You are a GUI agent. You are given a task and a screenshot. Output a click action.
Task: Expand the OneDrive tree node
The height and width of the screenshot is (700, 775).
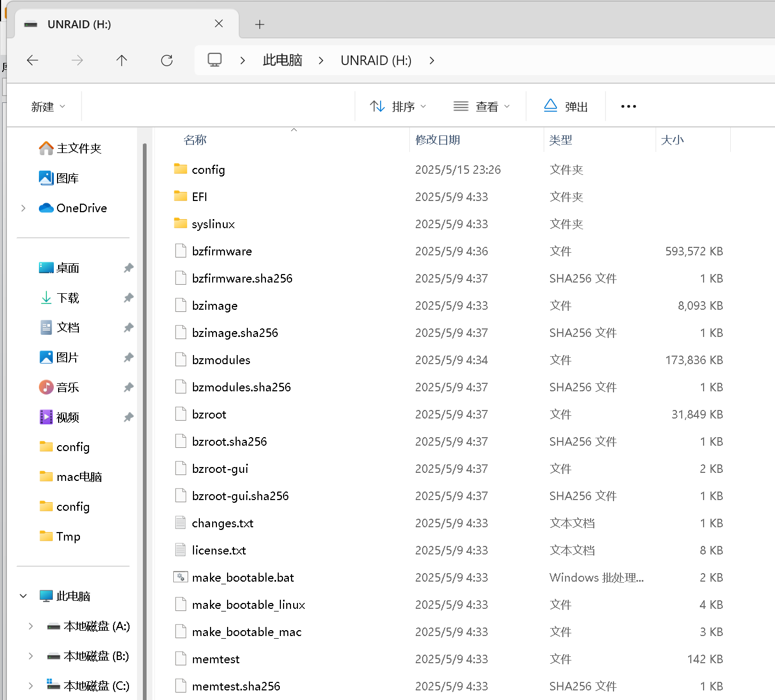[23, 208]
